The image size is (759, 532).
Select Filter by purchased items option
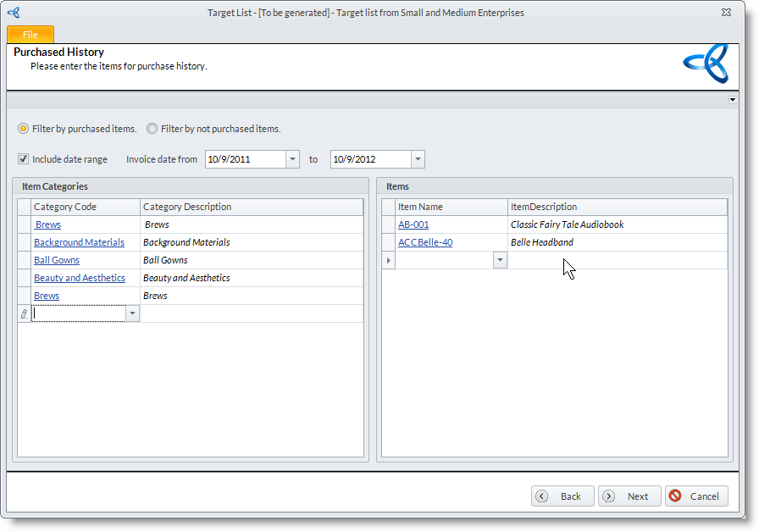24,129
